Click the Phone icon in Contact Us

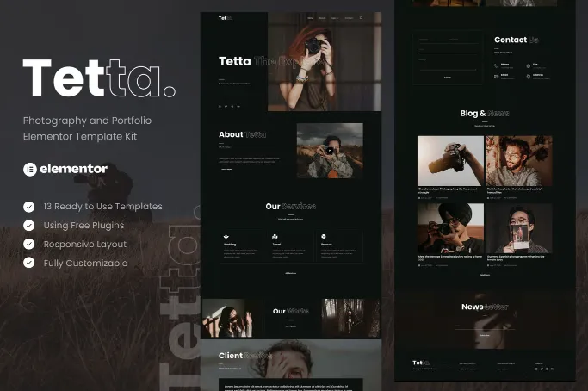(497, 65)
